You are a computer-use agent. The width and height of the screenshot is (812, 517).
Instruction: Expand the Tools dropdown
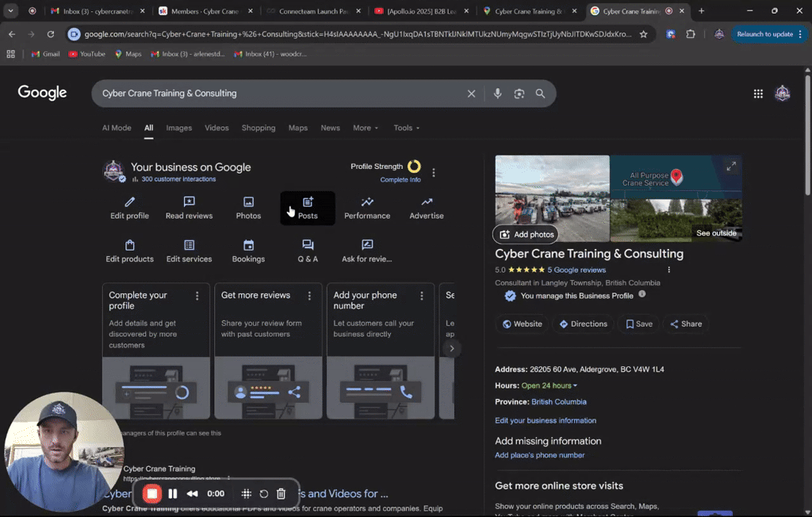[x=407, y=128]
